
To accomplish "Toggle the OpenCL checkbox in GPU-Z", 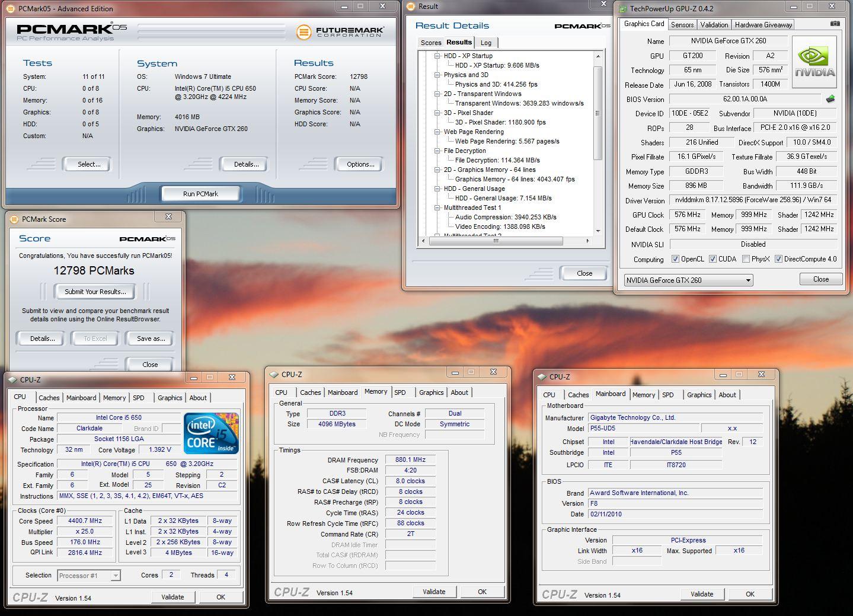I will (x=675, y=259).
